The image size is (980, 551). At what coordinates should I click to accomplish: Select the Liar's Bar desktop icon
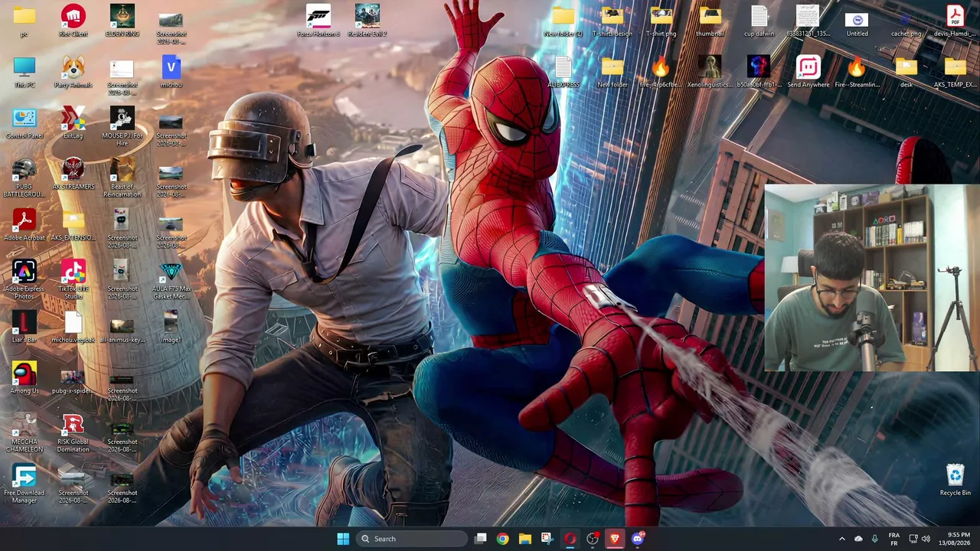tap(24, 328)
